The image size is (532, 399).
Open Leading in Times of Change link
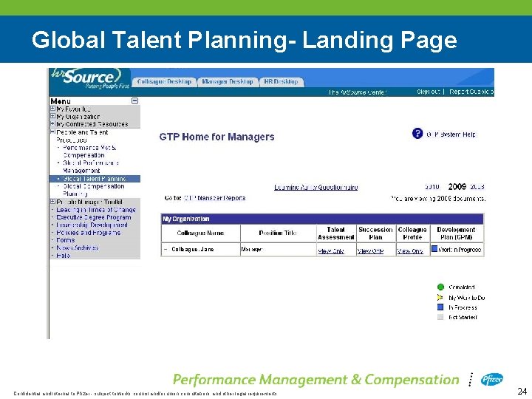click(96, 210)
